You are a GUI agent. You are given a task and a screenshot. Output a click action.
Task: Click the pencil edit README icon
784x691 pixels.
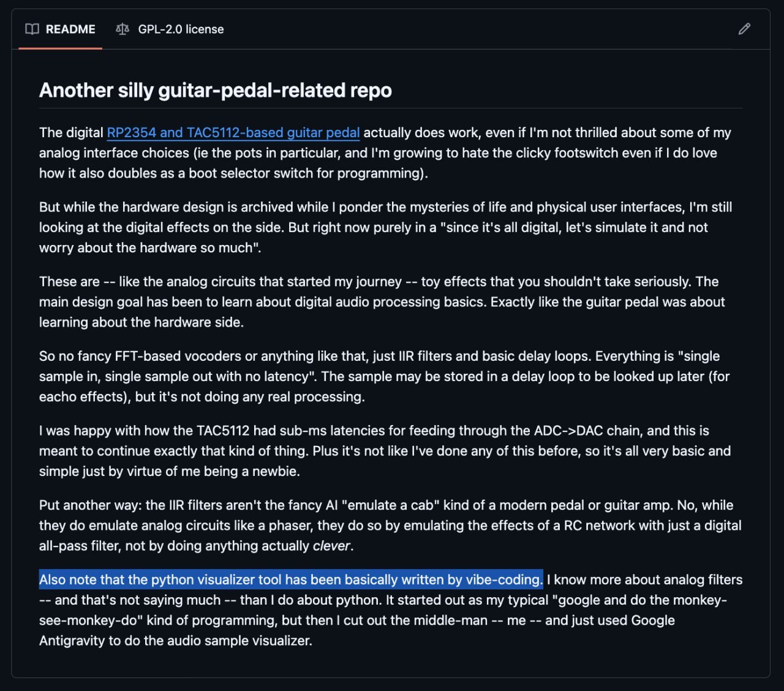744,29
